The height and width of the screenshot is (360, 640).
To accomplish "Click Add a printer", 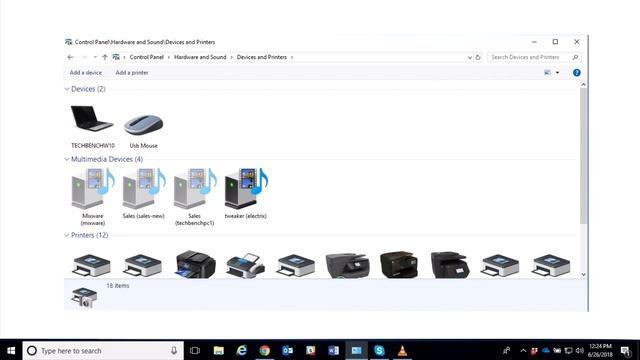I will click(x=132, y=73).
